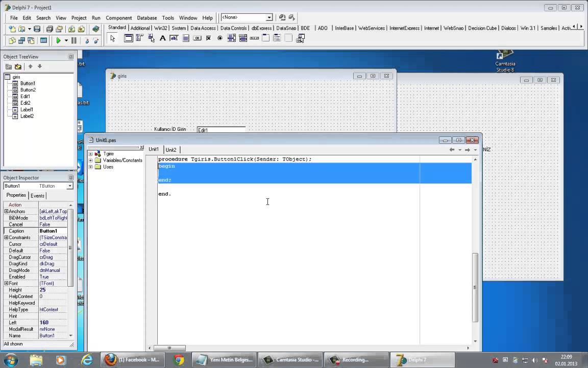Click the View Form toolbar icon

pos(21,40)
